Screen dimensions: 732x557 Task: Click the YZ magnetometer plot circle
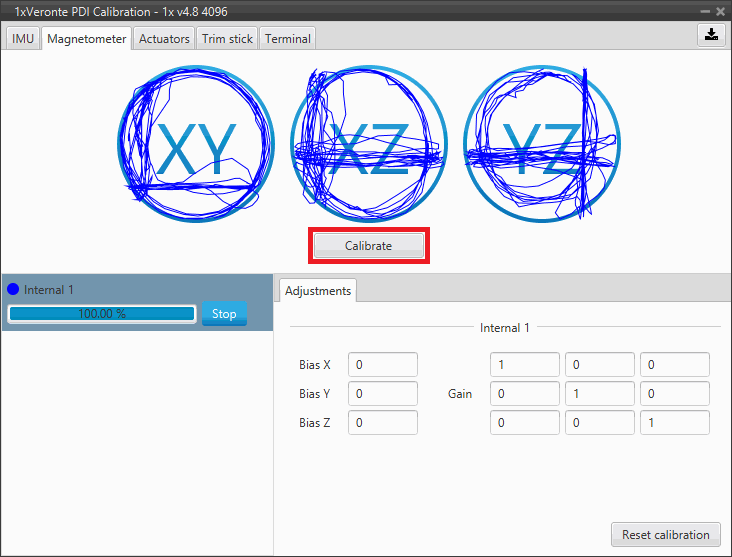(541, 145)
